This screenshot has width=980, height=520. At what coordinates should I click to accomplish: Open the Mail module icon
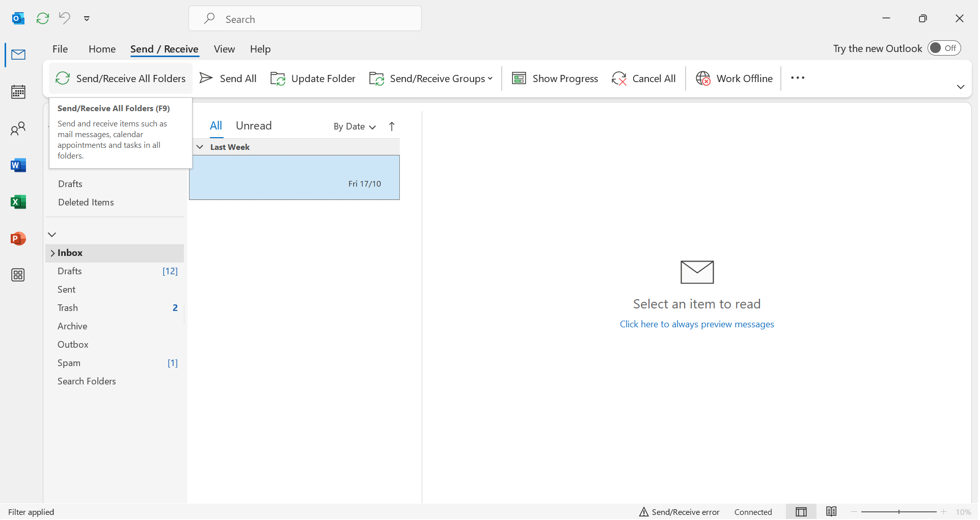pos(18,55)
